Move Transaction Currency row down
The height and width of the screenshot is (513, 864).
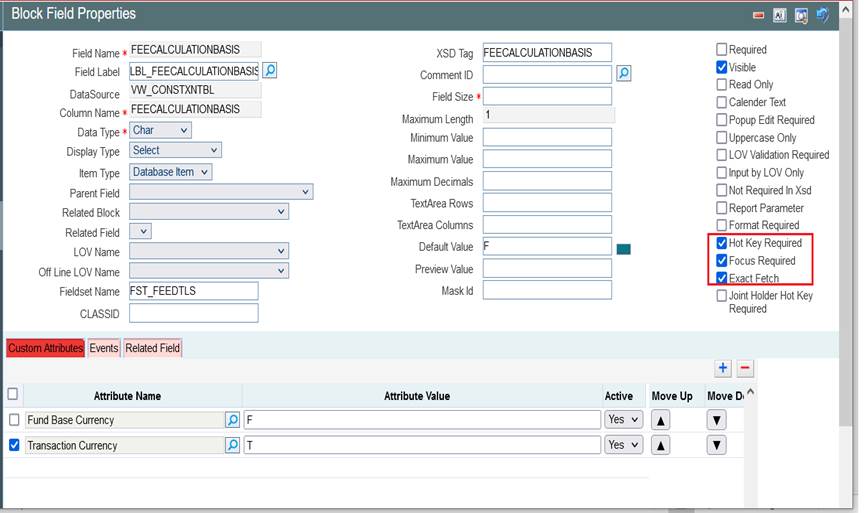coord(716,445)
